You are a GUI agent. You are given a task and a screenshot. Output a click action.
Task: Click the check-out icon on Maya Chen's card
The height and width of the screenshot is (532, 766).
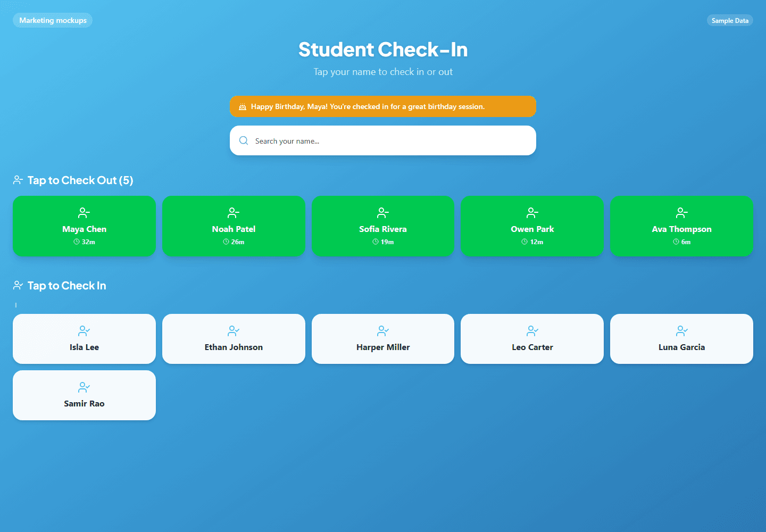pyautogui.click(x=84, y=213)
